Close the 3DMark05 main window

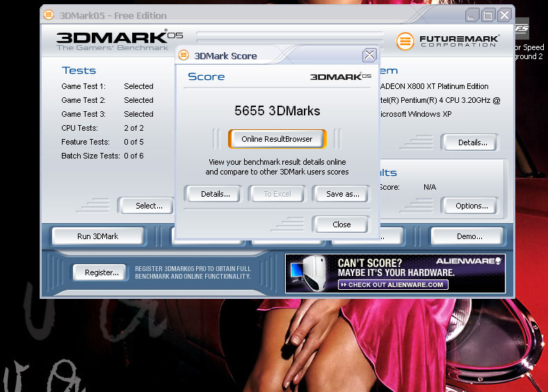coord(504,15)
